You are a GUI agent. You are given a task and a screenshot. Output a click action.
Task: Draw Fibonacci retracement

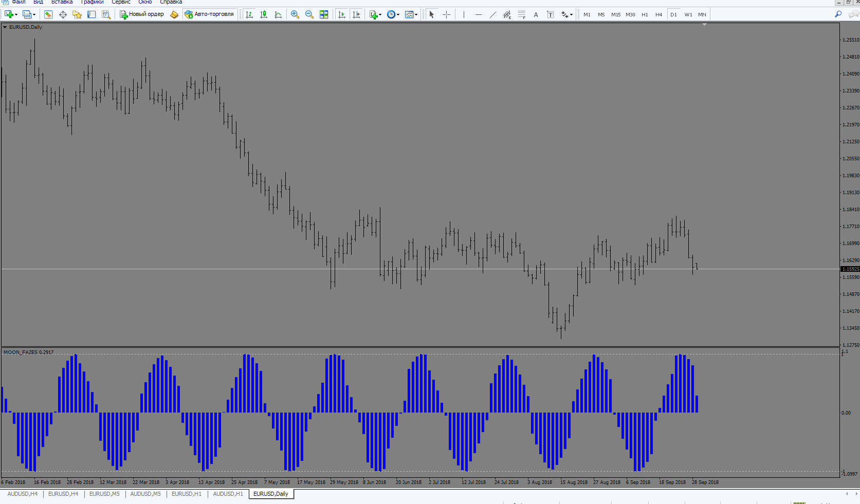(522, 14)
